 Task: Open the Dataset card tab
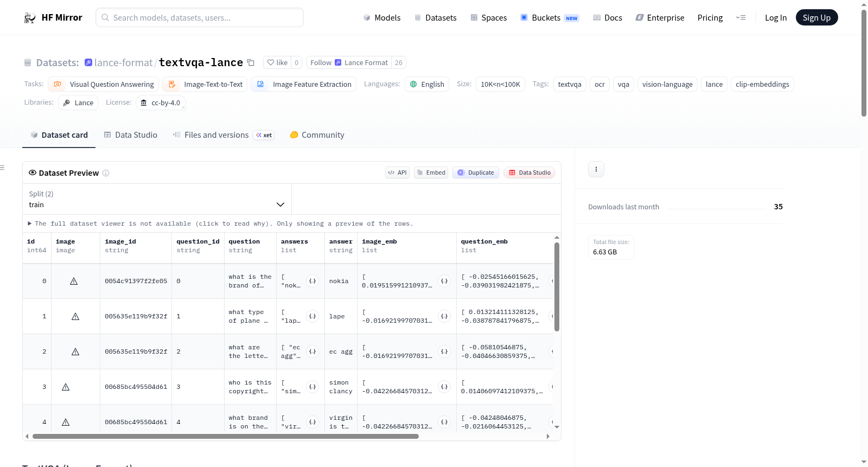coord(59,135)
